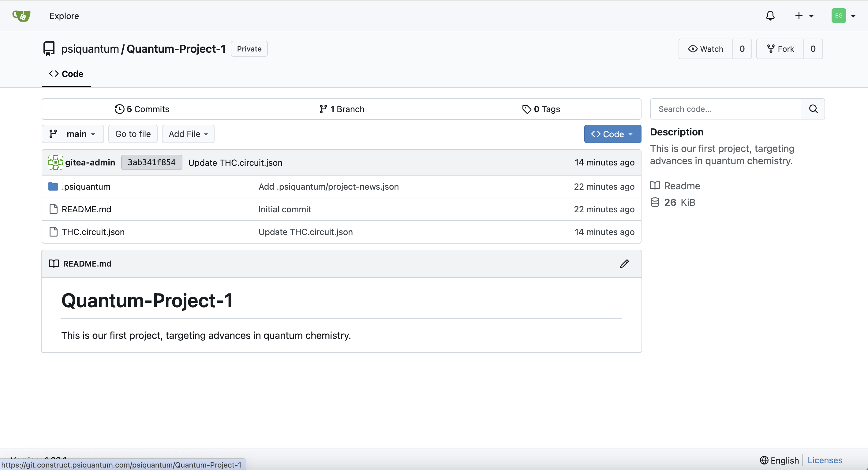
Task: Click the Private label badge
Action: (x=249, y=49)
